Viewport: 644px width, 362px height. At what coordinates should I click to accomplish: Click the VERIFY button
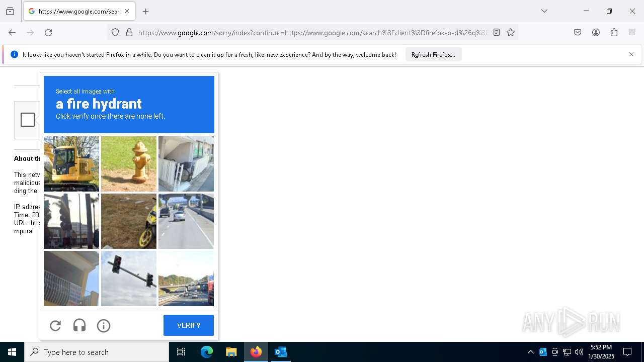click(189, 325)
